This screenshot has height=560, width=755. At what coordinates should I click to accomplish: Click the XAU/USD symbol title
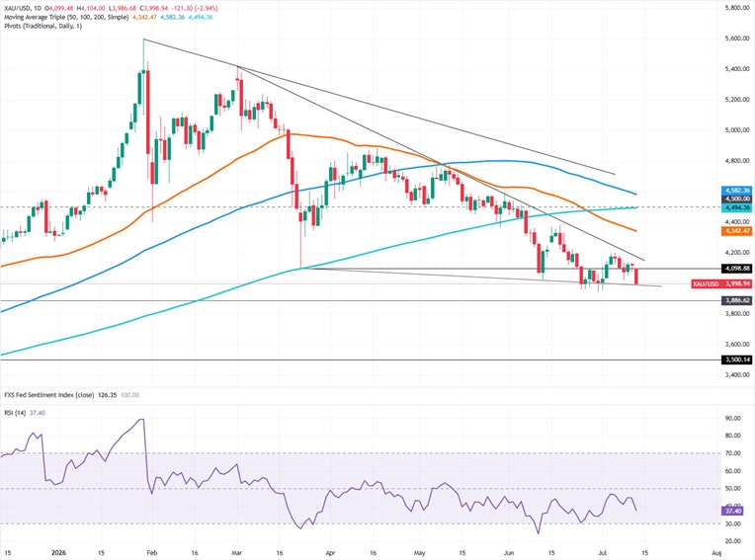[17, 8]
